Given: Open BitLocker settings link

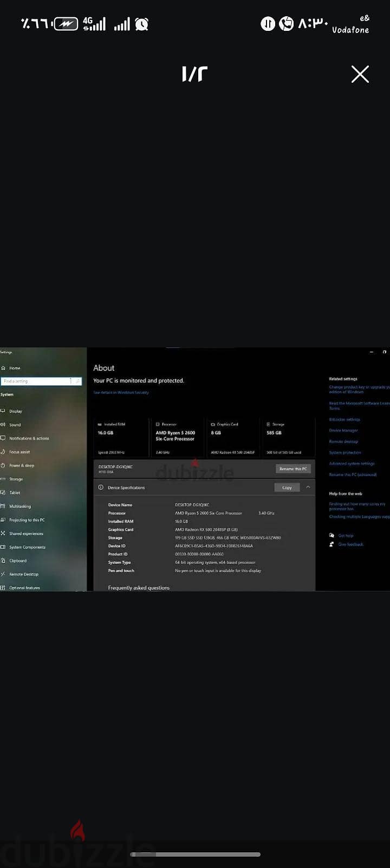Looking at the screenshot, I should pyautogui.click(x=344, y=419).
